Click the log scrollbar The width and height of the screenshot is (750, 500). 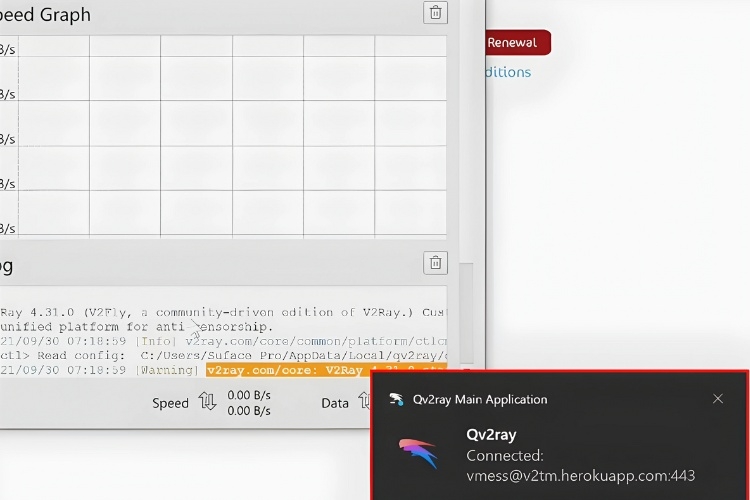(x=466, y=313)
